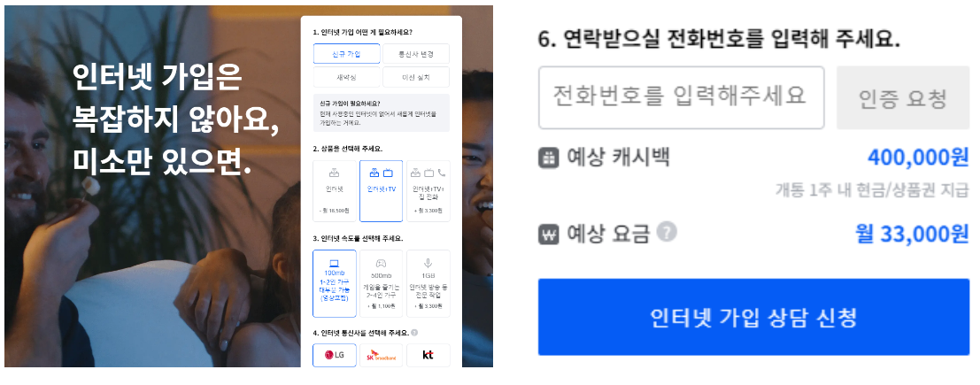The height and width of the screenshot is (385, 980).
Task: Select the 통신사 변경 option
Action: click(x=416, y=54)
